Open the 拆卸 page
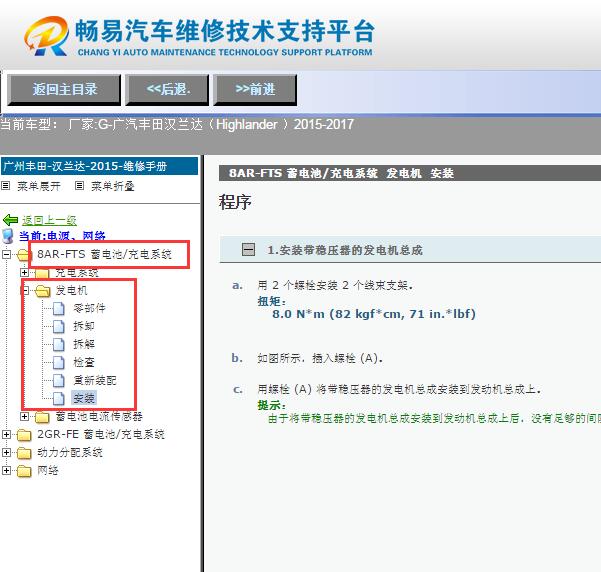The width and height of the screenshot is (601, 572). point(84,326)
